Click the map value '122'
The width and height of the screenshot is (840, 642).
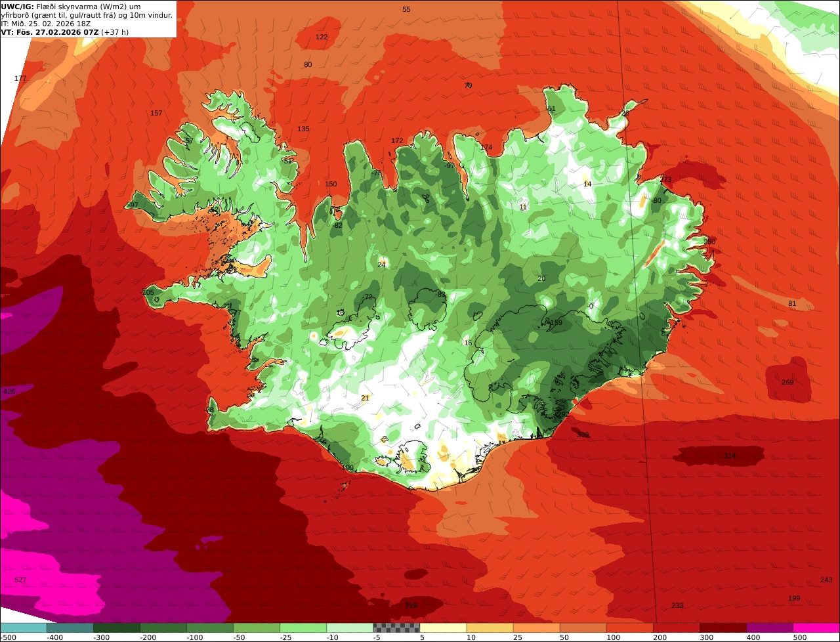point(322,37)
